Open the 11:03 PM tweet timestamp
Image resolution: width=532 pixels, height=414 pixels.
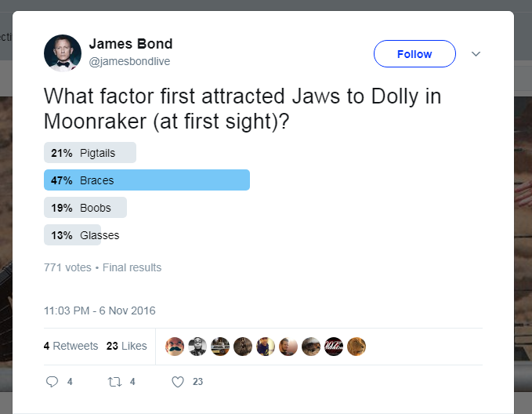pyautogui.click(x=100, y=310)
